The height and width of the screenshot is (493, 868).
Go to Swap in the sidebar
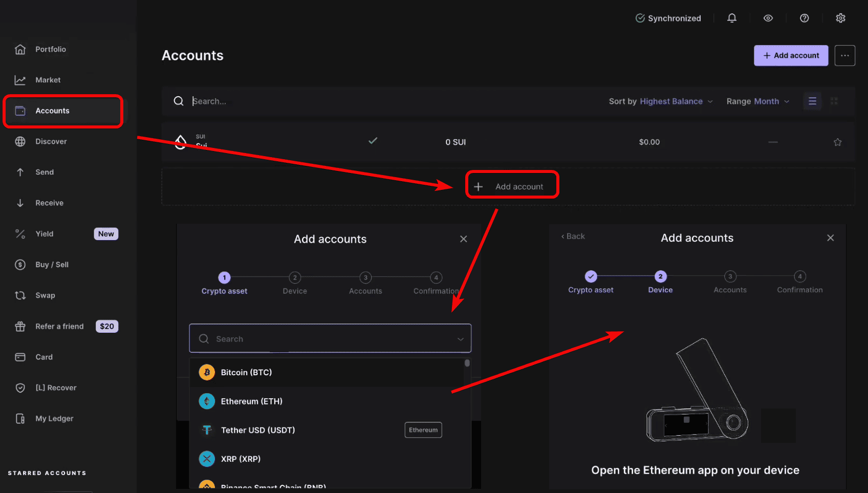click(45, 295)
